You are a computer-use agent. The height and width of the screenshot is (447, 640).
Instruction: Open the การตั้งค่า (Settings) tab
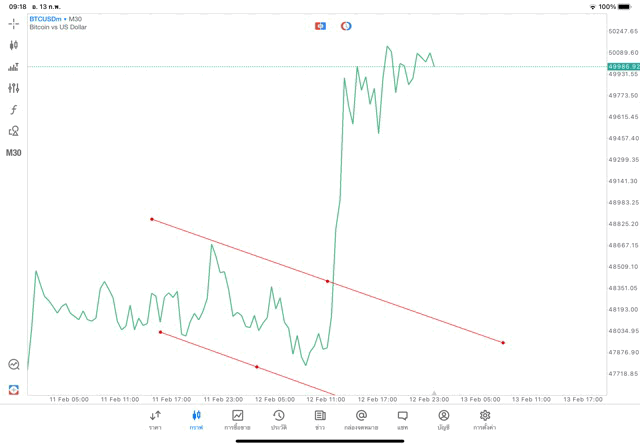click(x=485, y=420)
